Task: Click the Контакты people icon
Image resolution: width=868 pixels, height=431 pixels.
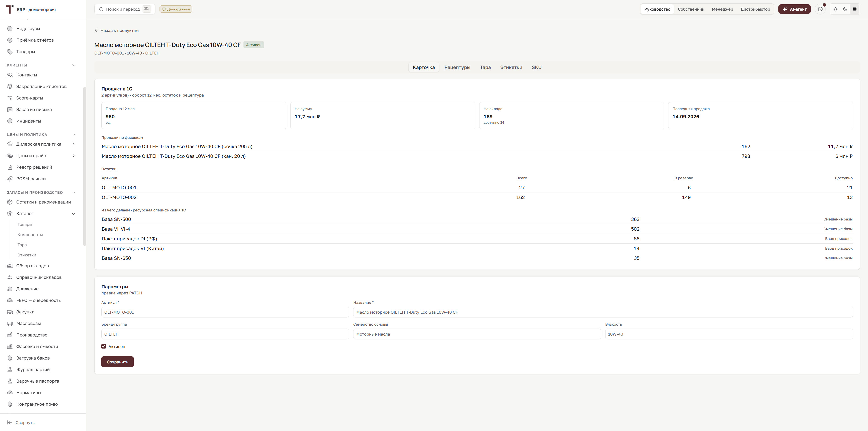Action: (10, 75)
